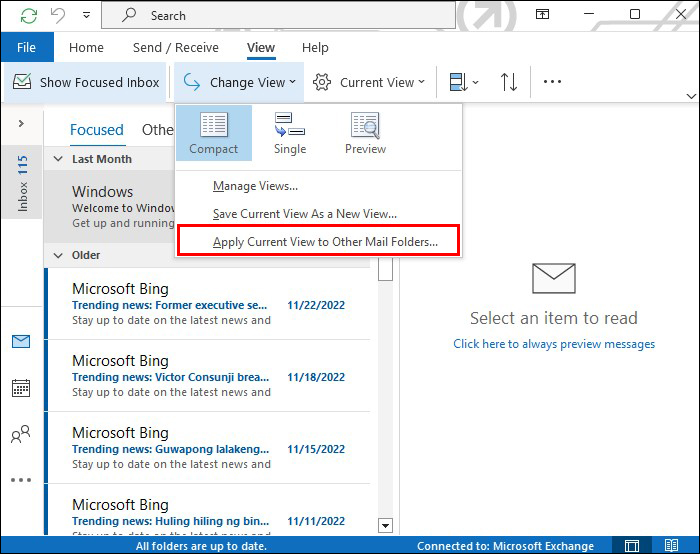Image resolution: width=700 pixels, height=554 pixels.
Task: Click the Current View gear icon
Action: coord(322,82)
